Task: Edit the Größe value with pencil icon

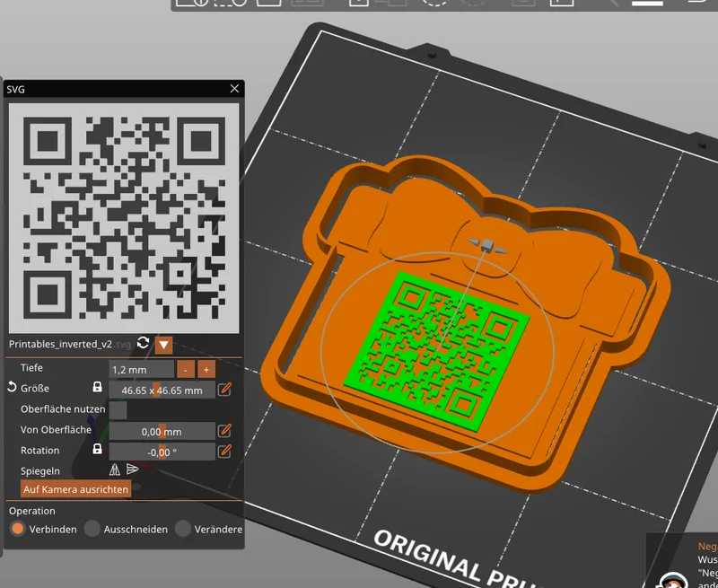Action: [224, 390]
